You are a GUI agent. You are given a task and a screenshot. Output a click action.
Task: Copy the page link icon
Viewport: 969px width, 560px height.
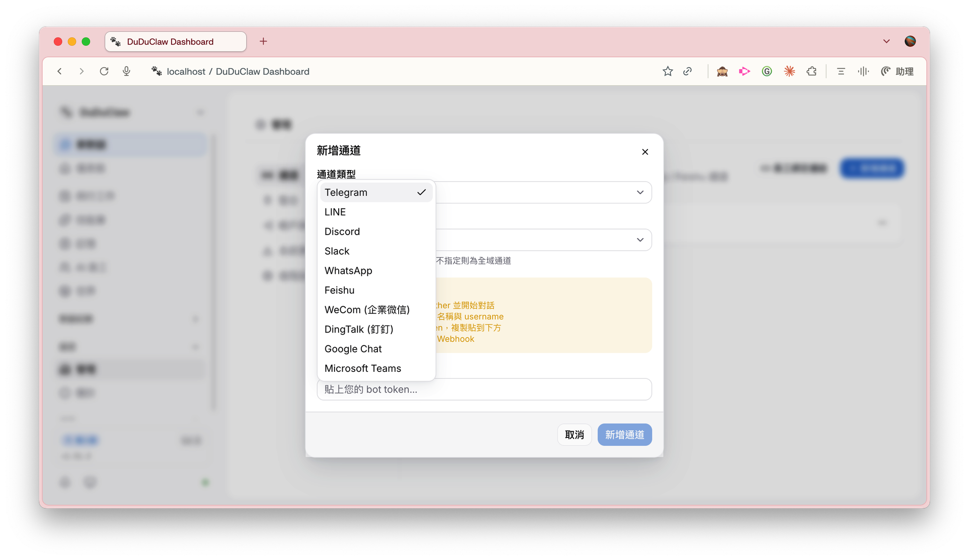pyautogui.click(x=687, y=72)
